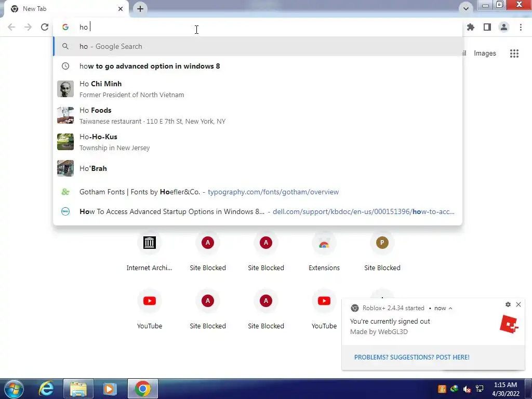Click the muted volume tray icon

(467, 389)
